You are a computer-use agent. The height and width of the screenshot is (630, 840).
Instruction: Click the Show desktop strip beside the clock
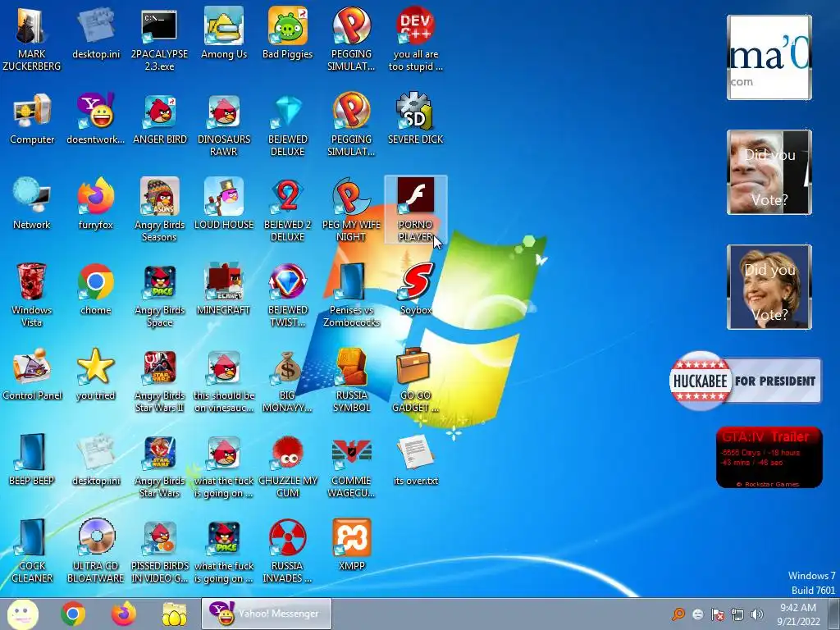click(834, 614)
